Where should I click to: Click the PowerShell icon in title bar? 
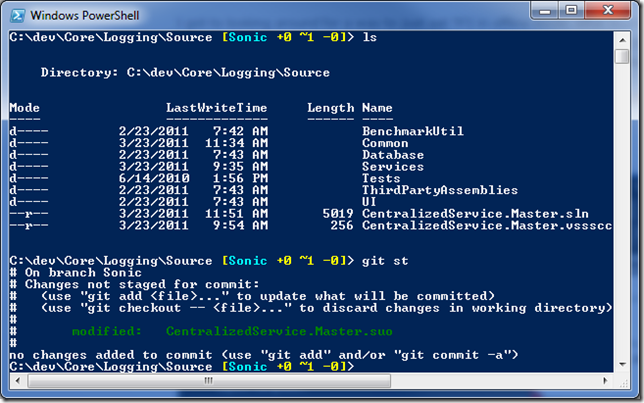[18, 16]
